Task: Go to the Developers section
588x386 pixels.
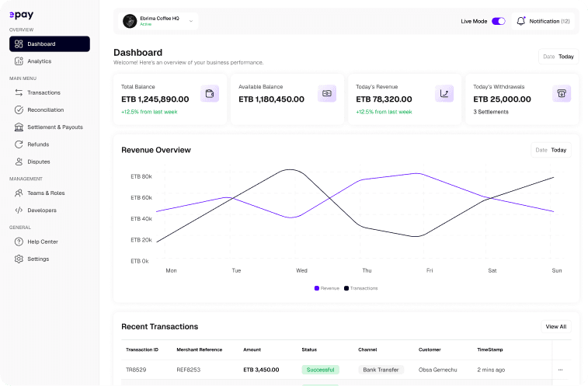Action: 50,210
